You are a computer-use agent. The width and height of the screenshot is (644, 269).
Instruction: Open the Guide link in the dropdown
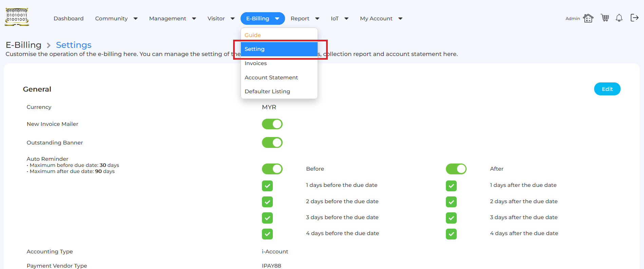tap(253, 35)
